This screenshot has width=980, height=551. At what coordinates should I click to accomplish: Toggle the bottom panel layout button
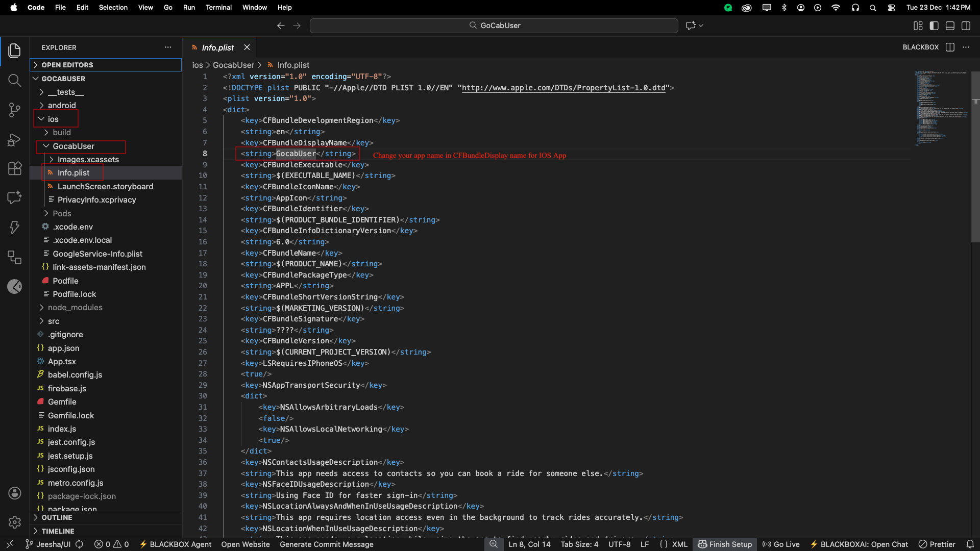coord(950,26)
